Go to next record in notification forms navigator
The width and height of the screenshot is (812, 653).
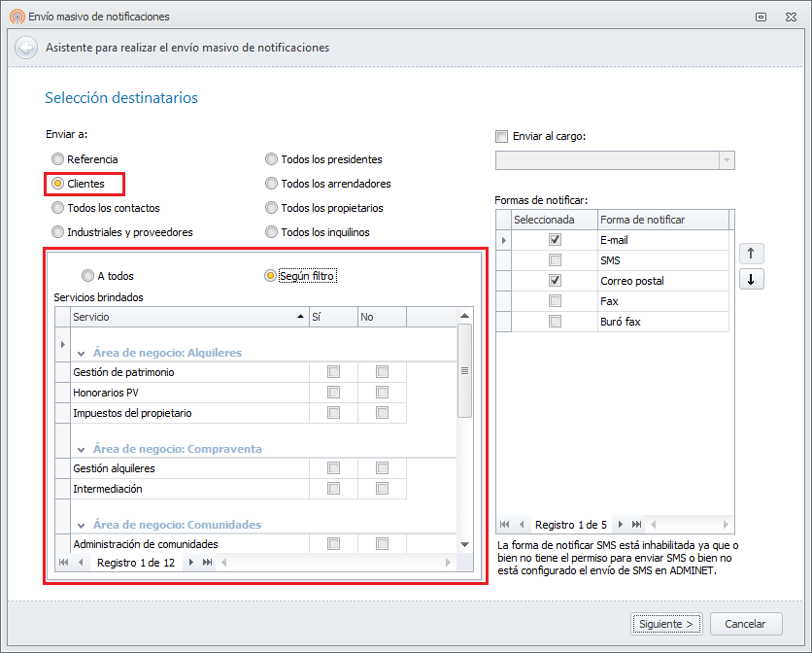click(x=621, y=525)
